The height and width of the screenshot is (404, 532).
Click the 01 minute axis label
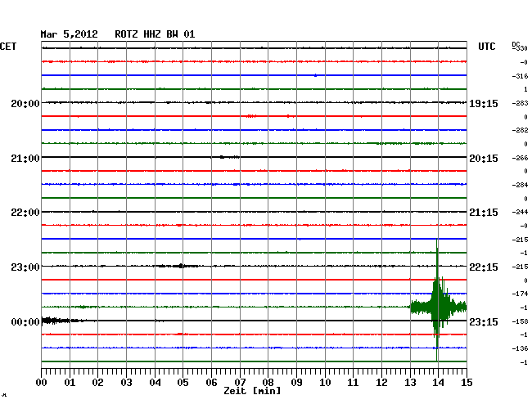pyautogui.click(x=70, y=382)
